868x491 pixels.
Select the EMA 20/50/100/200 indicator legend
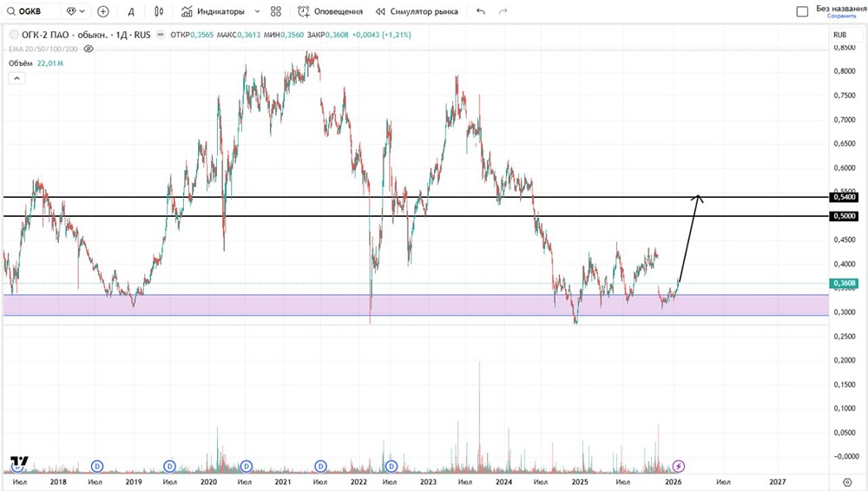click(43, 49)
